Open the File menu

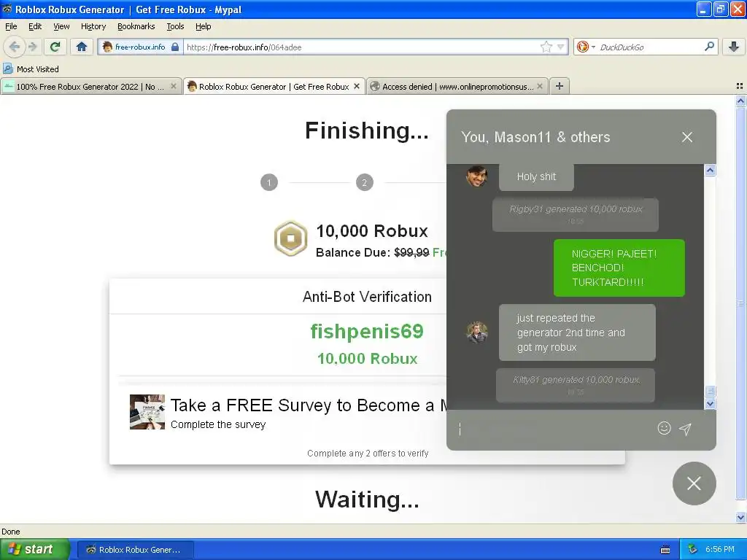click(x=11, y=26)
